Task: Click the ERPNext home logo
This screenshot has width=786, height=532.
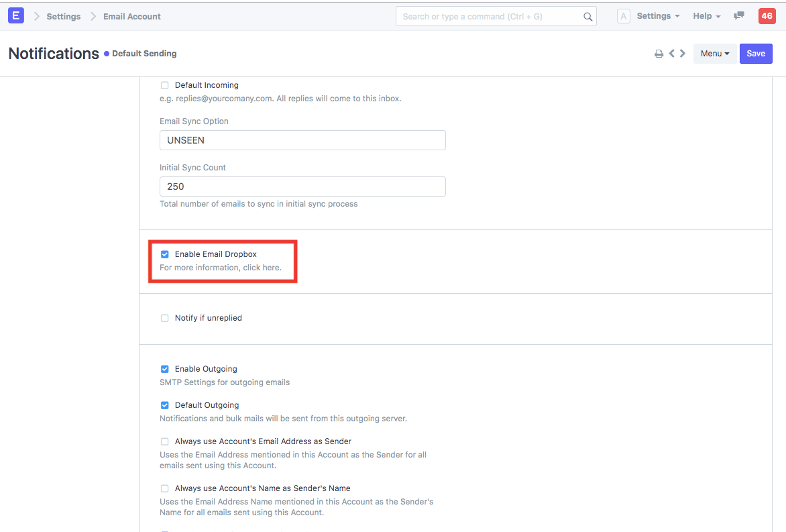Action: 15,15
